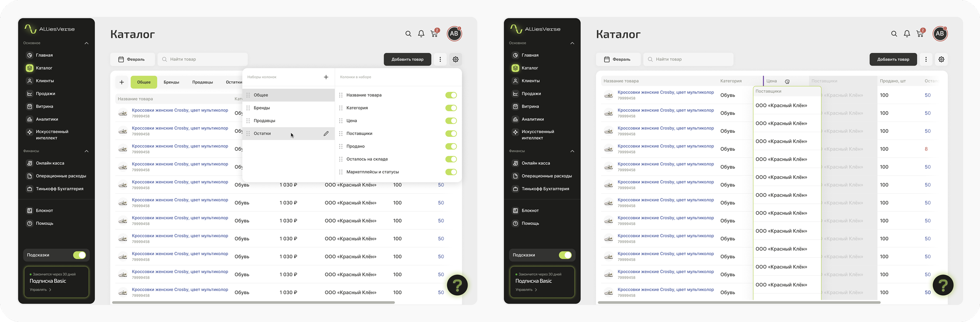This screenshot has height=322, width=980.
Task: Open Продажи in the left screen sidebar
Action: click(41, 94)
